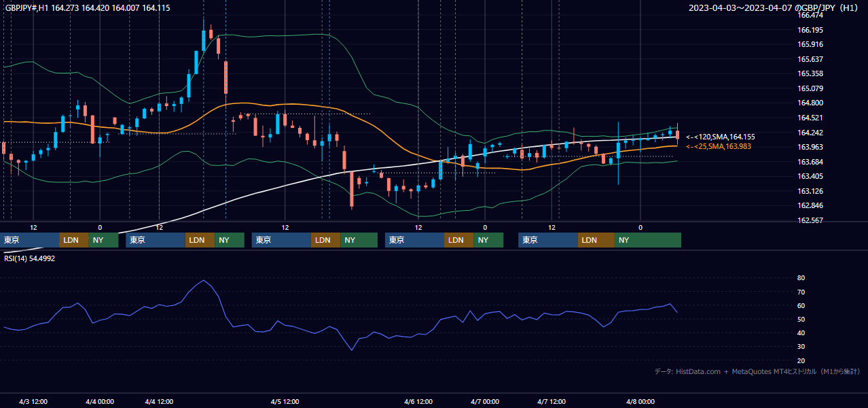The width and height of the screenshot is (868, 408).
Task: Click the orange 25 SMA 163.983 label
Action: [x=719, y=146]
